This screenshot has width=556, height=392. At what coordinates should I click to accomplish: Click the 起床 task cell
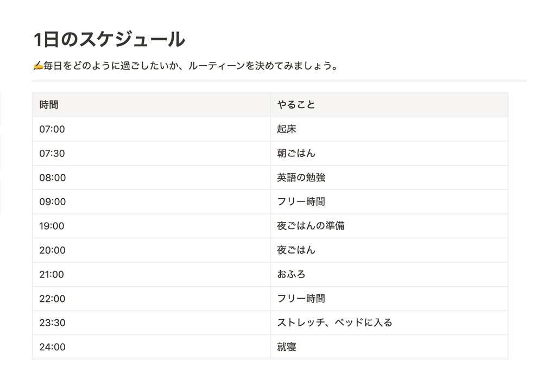pyautogui.click(x=389, y=129)
